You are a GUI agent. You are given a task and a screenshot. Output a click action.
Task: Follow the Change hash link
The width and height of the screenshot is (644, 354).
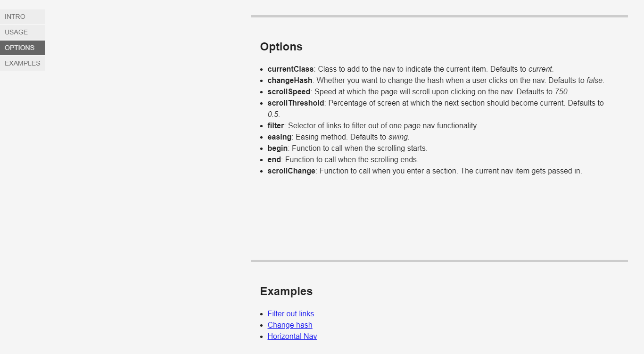tap(290, 325)
